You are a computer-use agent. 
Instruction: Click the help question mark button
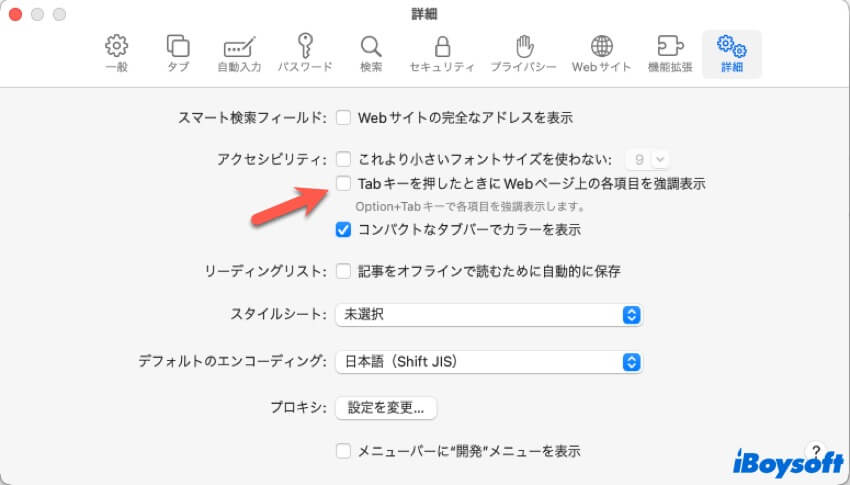pos(816,450)
